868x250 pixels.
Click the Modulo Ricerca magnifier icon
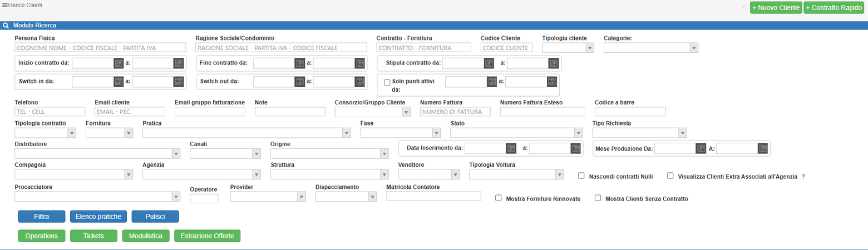pos(6,26)
